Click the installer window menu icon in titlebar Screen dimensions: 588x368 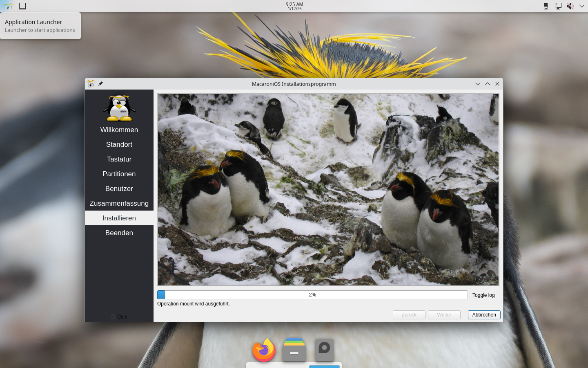(x=91, y=84)
